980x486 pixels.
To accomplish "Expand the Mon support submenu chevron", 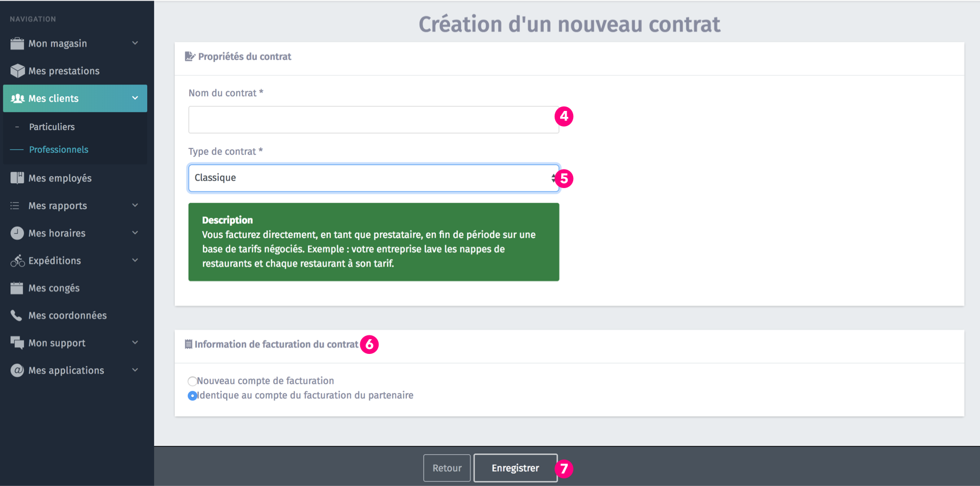I will coord(135,342).
